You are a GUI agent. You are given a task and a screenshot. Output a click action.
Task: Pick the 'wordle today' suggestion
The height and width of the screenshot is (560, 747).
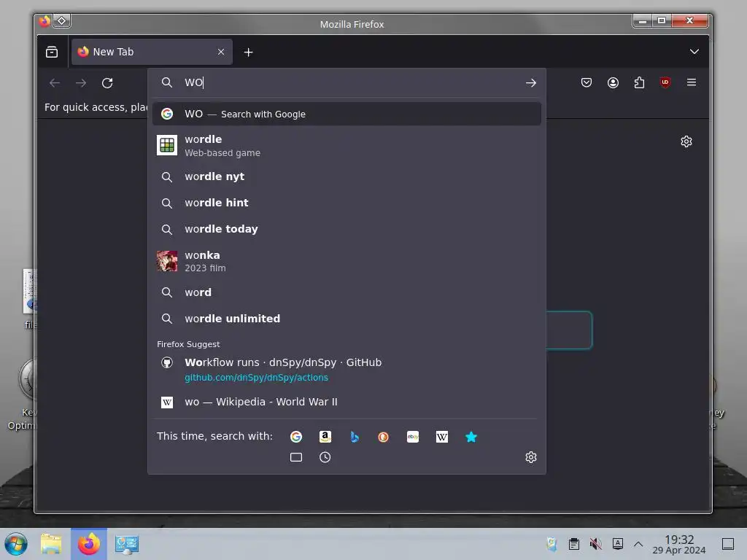pyautogui.click(x=347, y=229)
